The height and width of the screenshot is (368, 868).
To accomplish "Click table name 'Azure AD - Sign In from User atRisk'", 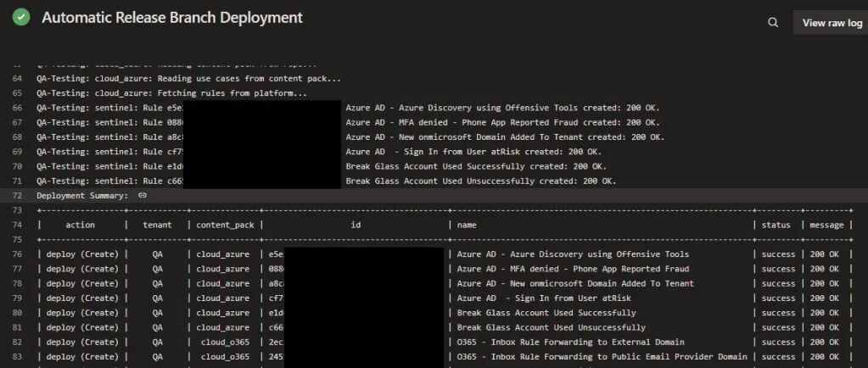I will pos(544,298).
